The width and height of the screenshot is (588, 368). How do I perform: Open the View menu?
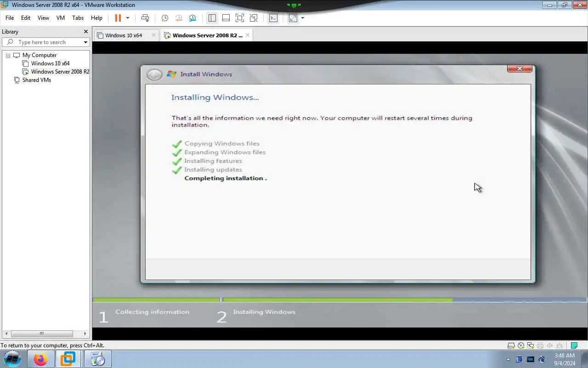coord(43,18)
